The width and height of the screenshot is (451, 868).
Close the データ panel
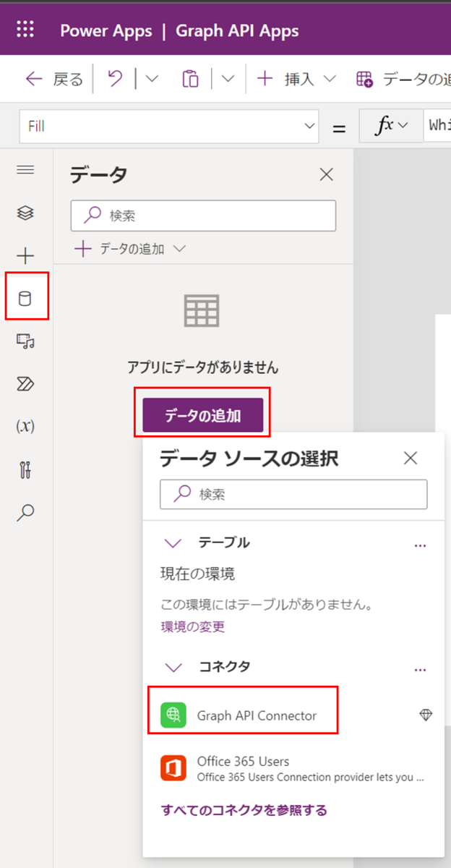coord(327,174)
